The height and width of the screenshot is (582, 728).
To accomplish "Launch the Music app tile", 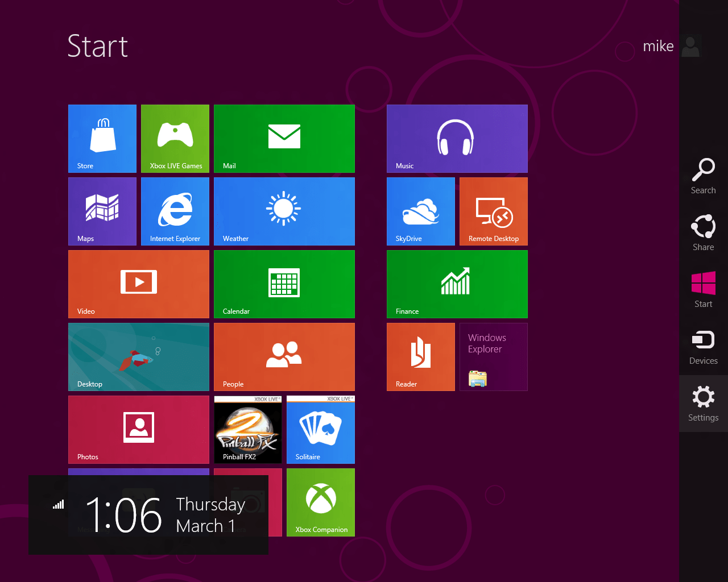I will (x=457, y=139).
